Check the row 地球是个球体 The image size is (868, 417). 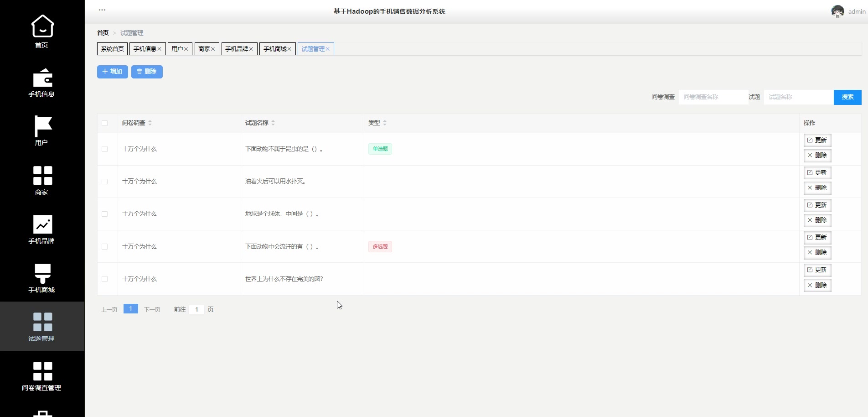tap(104, 214)
